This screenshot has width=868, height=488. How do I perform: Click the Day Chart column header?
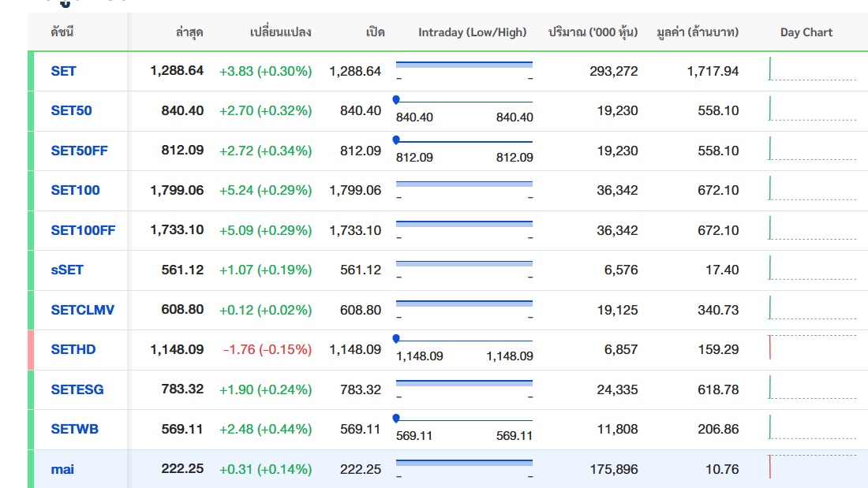click(806, 32)
